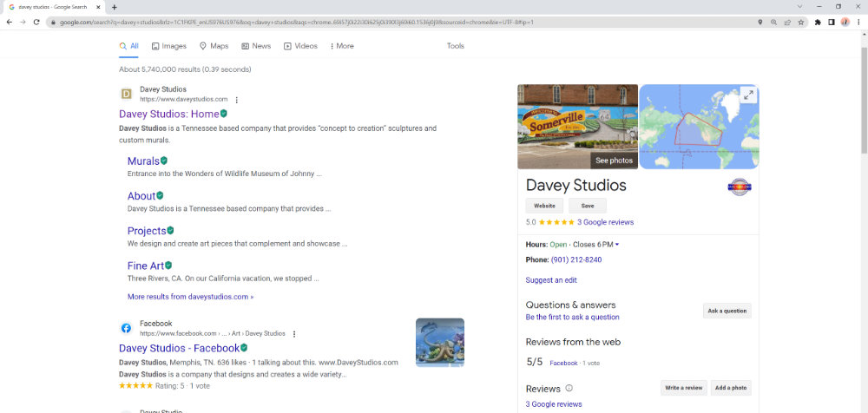The height and width of the screenshot is (413, 868).
Task: Click the location pin icon in address bar
Action: (x=760, y=23)
